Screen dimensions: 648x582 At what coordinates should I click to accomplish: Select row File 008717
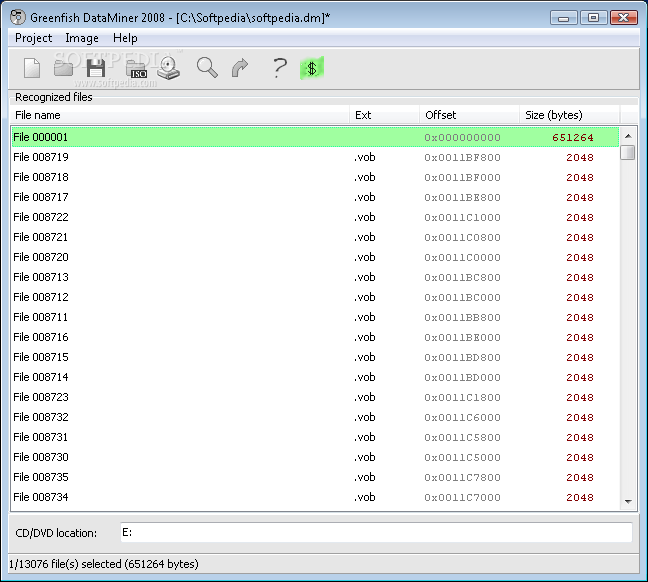[x=316, y=197]
